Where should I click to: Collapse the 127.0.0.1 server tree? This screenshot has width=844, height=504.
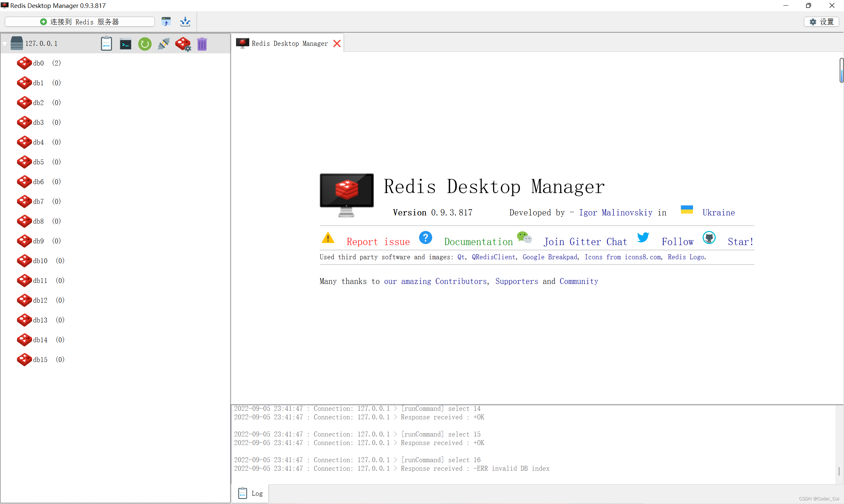[x=5, y=44]
